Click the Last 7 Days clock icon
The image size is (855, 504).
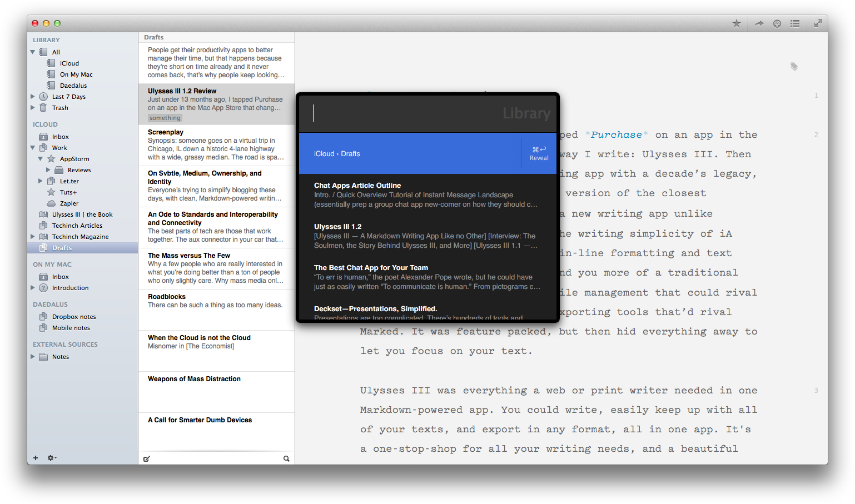coord(43,97)
